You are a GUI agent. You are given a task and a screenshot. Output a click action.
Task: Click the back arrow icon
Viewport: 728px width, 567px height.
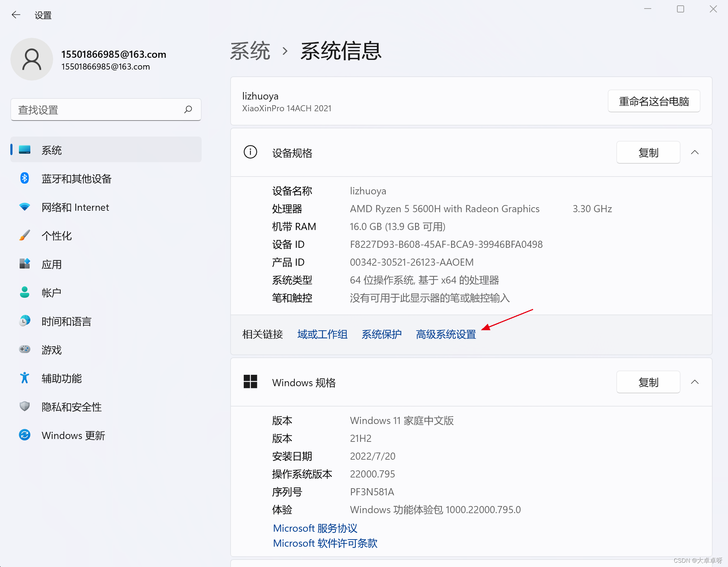tap(16, 15)
